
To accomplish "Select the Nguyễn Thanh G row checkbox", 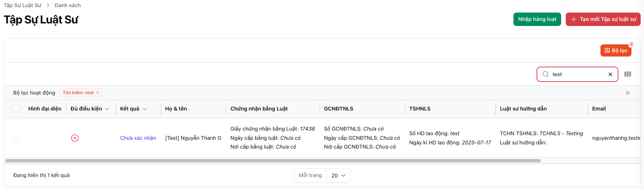I will tap(16, 138).
